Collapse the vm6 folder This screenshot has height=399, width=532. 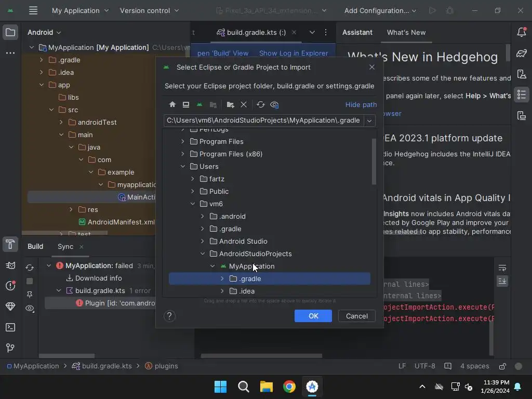coord(193,204)
